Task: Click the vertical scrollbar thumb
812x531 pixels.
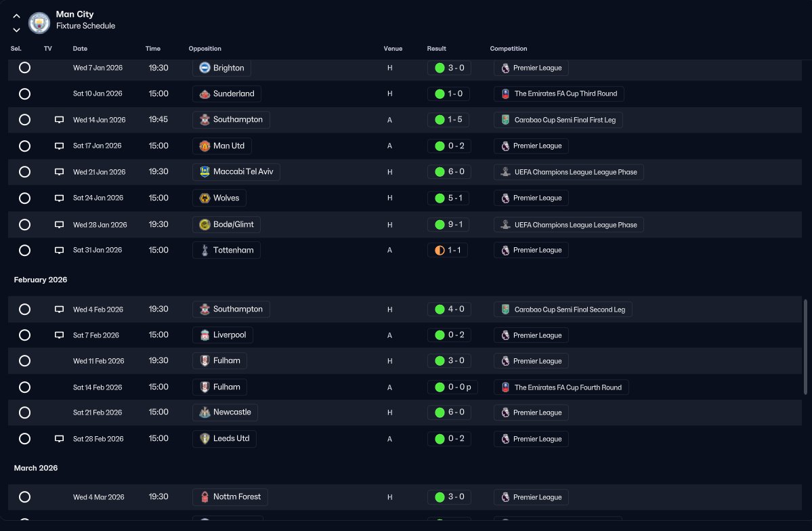Action: (805, 347)
